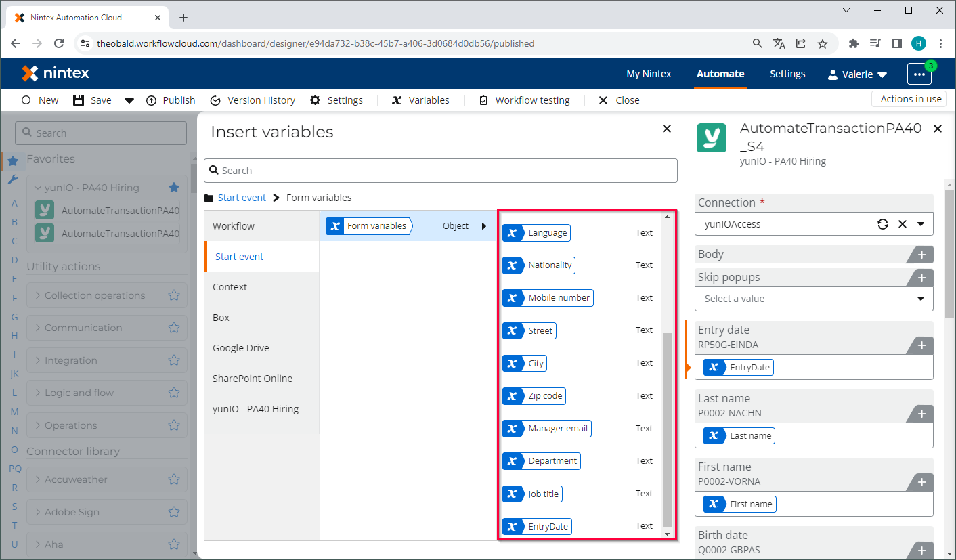Select Start event in the Insert variables panel

coord(239,256)
